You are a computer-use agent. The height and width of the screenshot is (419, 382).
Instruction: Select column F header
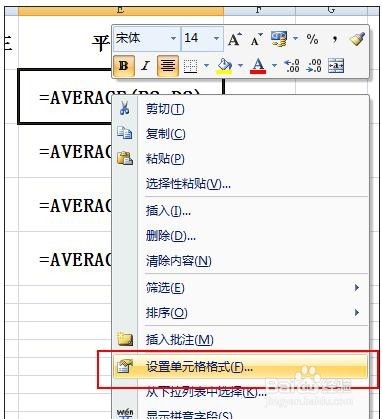coord(259,11)
